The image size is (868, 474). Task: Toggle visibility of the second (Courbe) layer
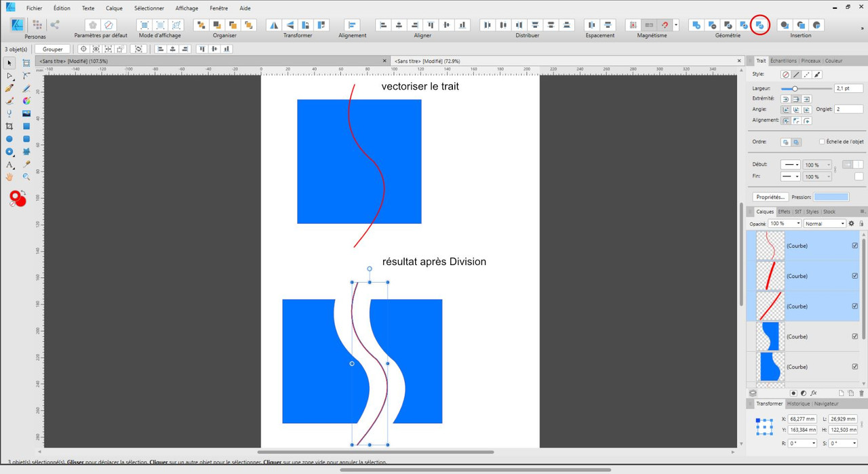(854, 276)
